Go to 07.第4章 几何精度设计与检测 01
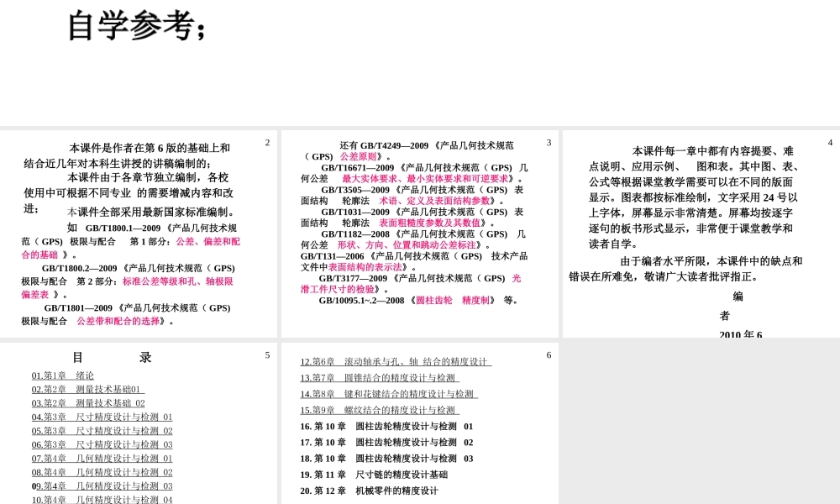Screen dimensions: 840x504 coord(102,459)
